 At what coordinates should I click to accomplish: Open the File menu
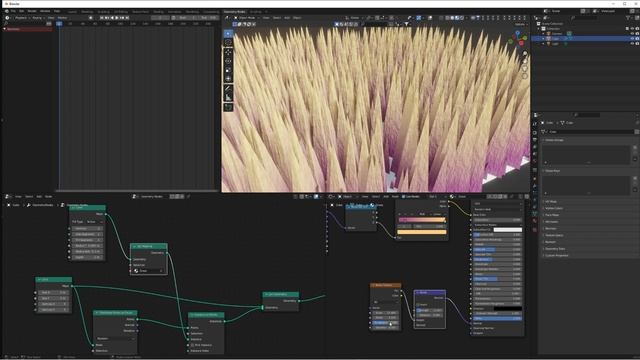coord(13,11)
